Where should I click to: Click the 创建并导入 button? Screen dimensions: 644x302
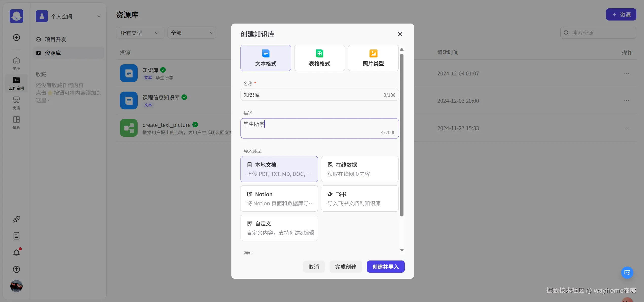[x=385, y=267]
